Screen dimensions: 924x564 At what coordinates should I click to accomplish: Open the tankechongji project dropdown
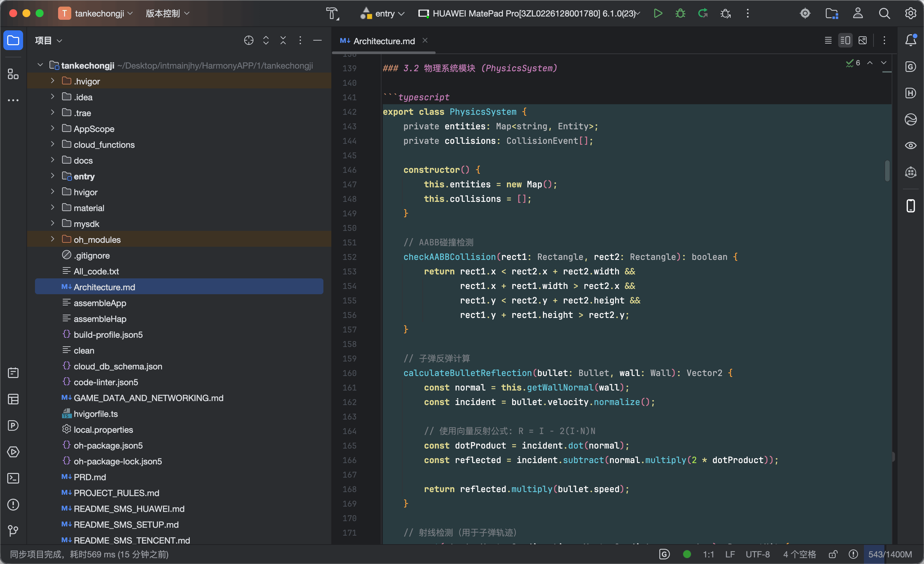96,14
